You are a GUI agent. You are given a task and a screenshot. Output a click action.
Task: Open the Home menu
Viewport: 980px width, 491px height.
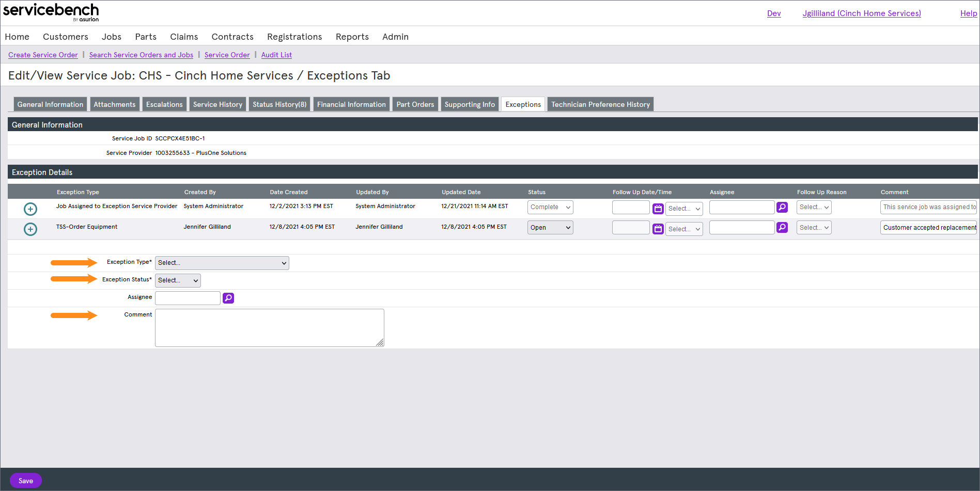(x=17, y=37)
